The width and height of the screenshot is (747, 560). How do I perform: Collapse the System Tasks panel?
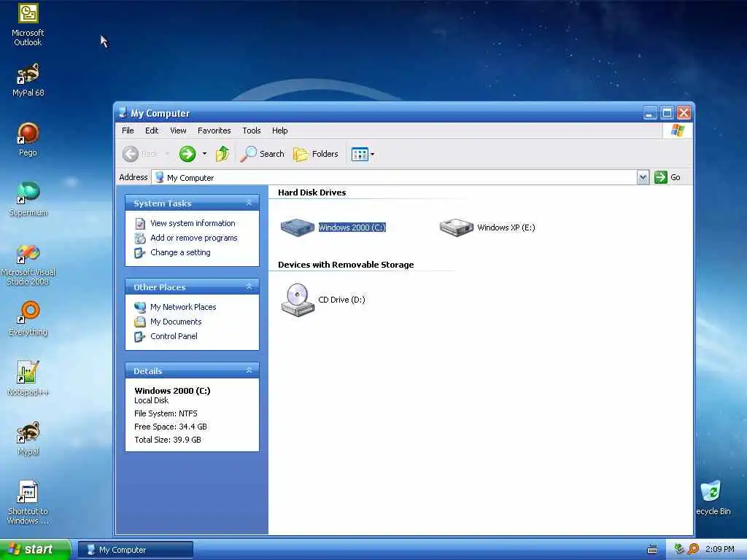coord(249,203)
